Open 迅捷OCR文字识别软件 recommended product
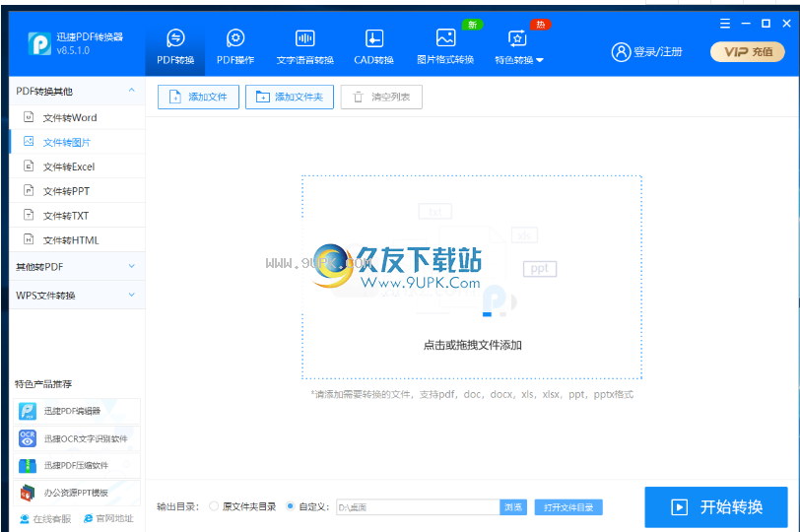 (77, 438)
